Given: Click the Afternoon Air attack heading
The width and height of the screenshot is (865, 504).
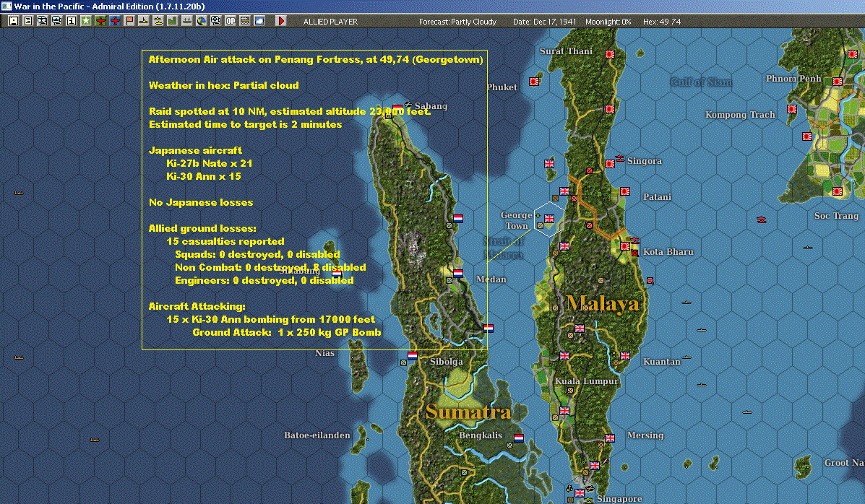Looking at the screenshot, I should pyautogui.click(x=316, y=59).
